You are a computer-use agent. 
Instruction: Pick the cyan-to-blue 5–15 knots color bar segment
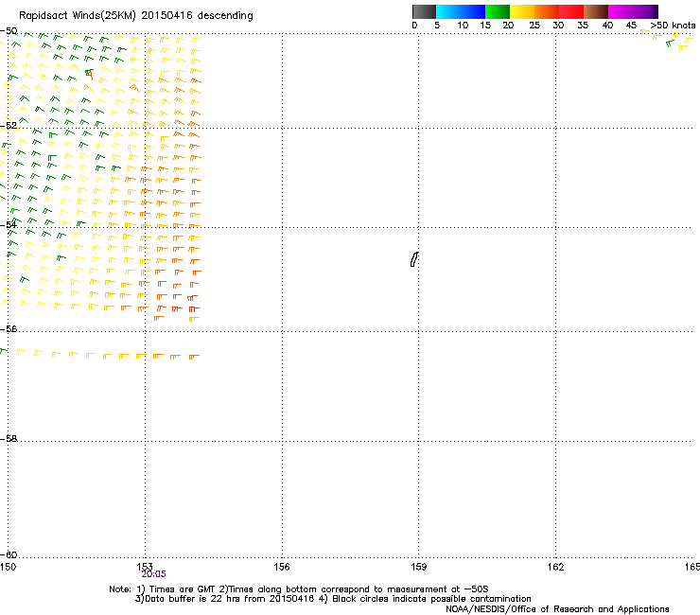click(x=461, y=11)
